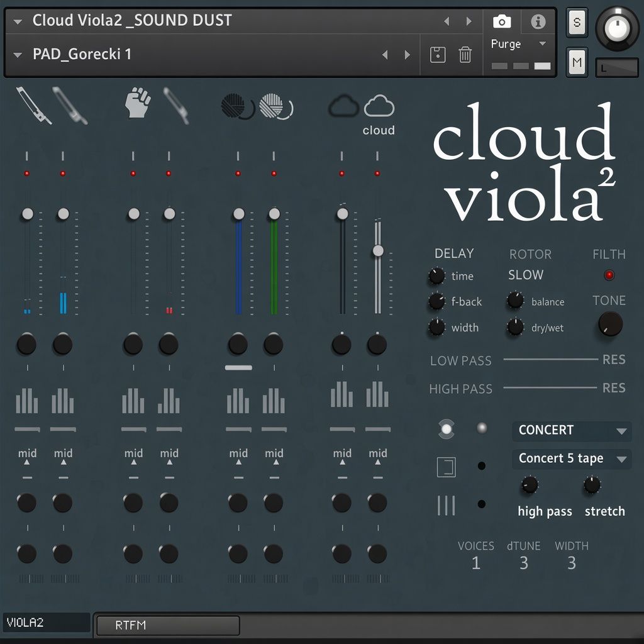Save the current snapshot with disk icon
The image size is (644, 644).
[x=438, y=55]
